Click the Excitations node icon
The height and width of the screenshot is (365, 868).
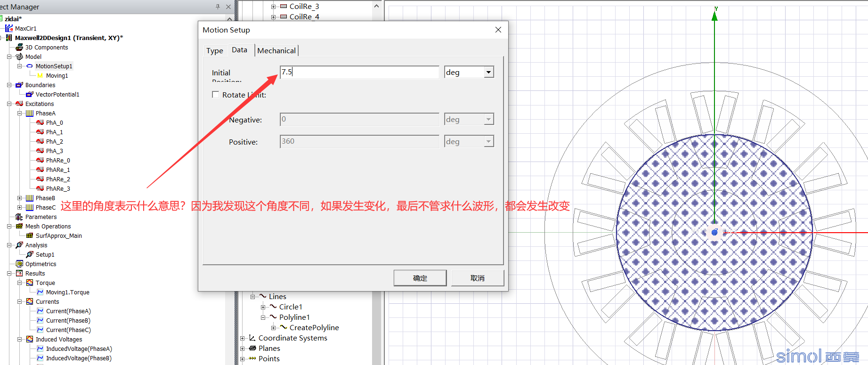(x=19, y=104)
